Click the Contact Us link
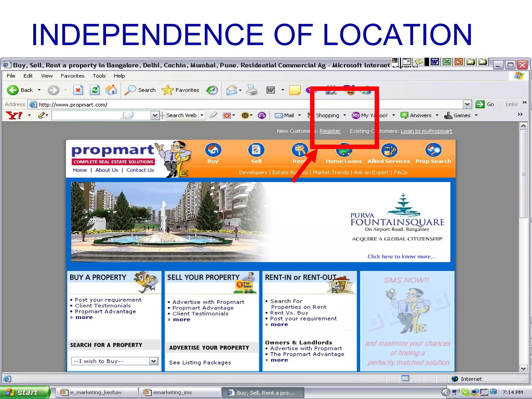Image resolution: width=532 pixels, height=399 pixels. coord(140,170)
